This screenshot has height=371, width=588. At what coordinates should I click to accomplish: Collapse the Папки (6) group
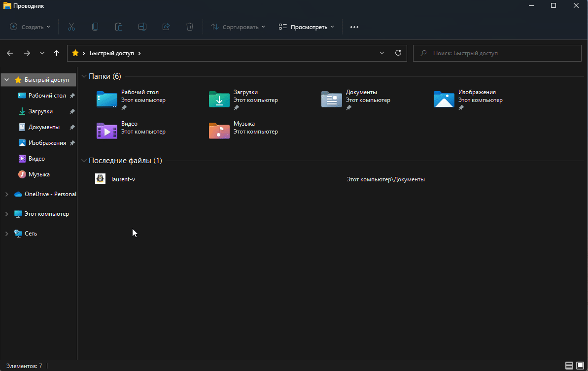[84, 76]
